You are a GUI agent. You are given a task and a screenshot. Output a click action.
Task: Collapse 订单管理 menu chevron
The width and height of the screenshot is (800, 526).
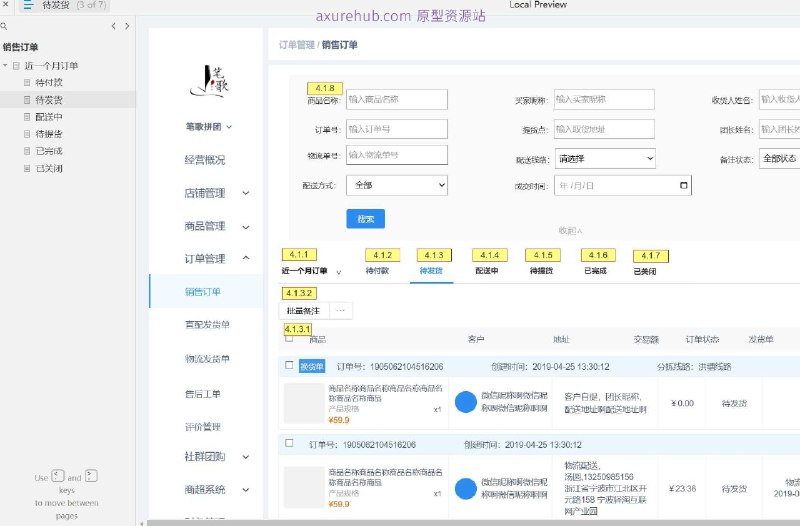(246, 258)
